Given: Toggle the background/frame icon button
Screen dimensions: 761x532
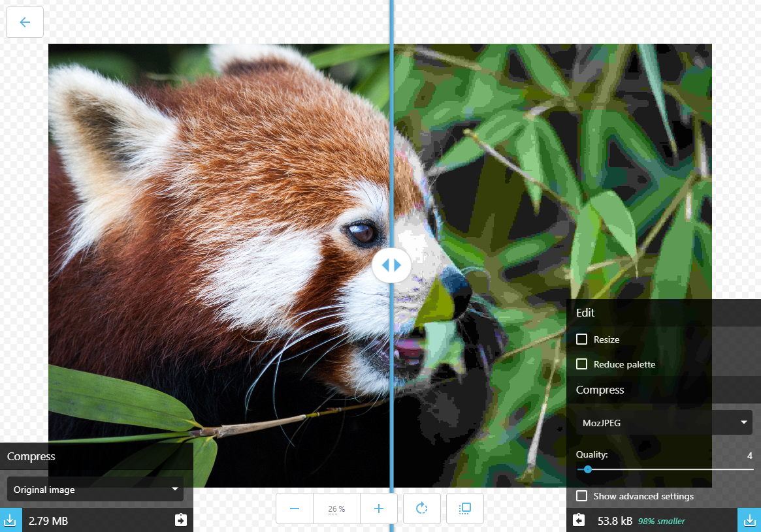Looking at the screenshot, I should (465, 509).
